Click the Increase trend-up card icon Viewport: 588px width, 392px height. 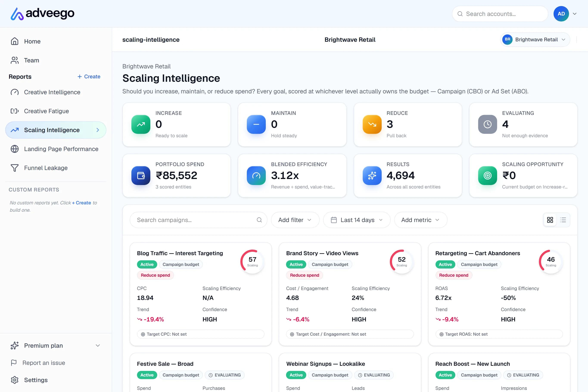[x=141, y=124]
